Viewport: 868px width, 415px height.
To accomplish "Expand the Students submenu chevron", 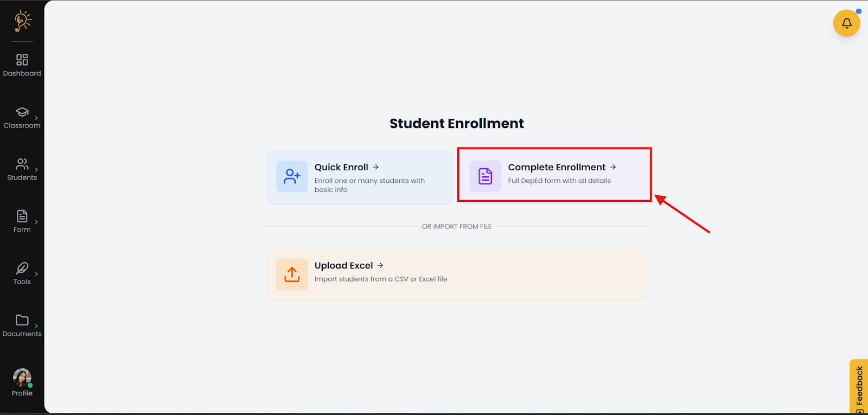I will click(x=36, y=170).
